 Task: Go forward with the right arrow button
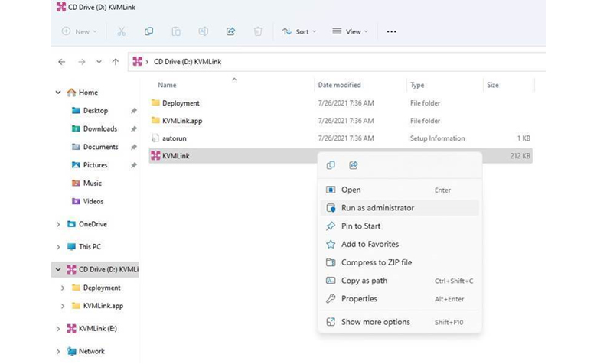pyautogui.click(x=81, y=62)
